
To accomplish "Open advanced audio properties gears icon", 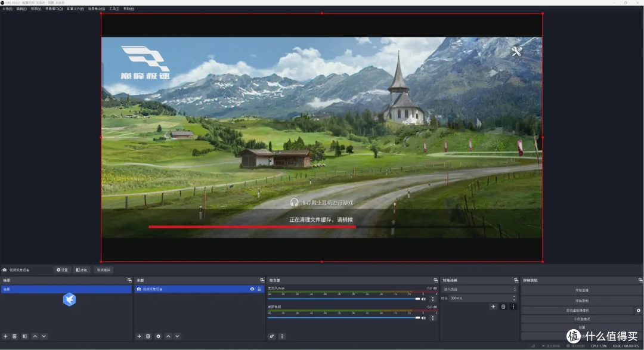I will tap(272, 336).
